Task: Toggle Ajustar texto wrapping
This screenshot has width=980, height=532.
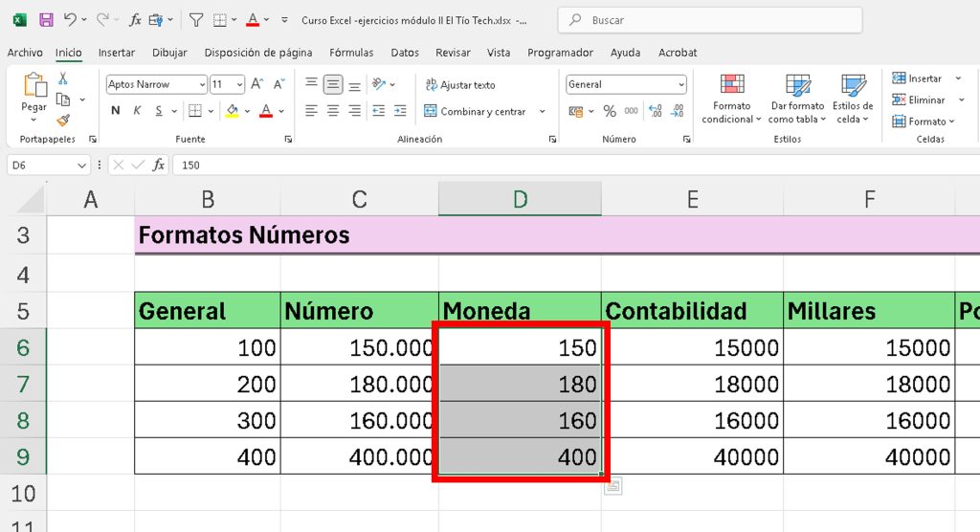Action: tap(459, 85)
